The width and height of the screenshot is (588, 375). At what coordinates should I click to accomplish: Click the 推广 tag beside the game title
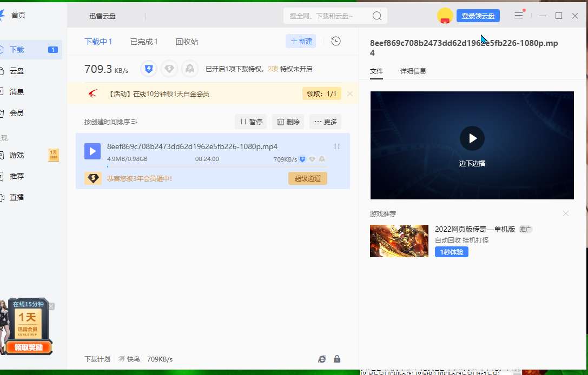526,229
